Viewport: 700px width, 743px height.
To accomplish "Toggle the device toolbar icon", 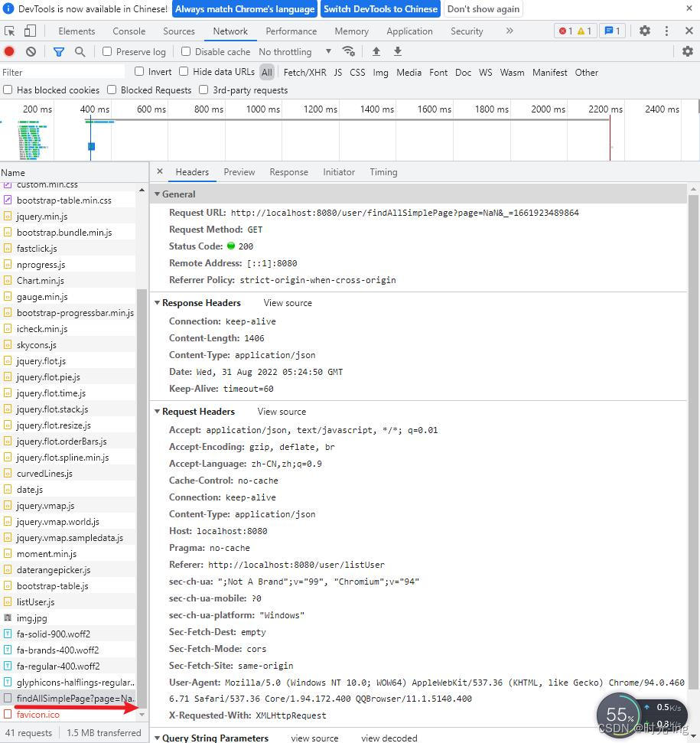I will pos(29,31).
